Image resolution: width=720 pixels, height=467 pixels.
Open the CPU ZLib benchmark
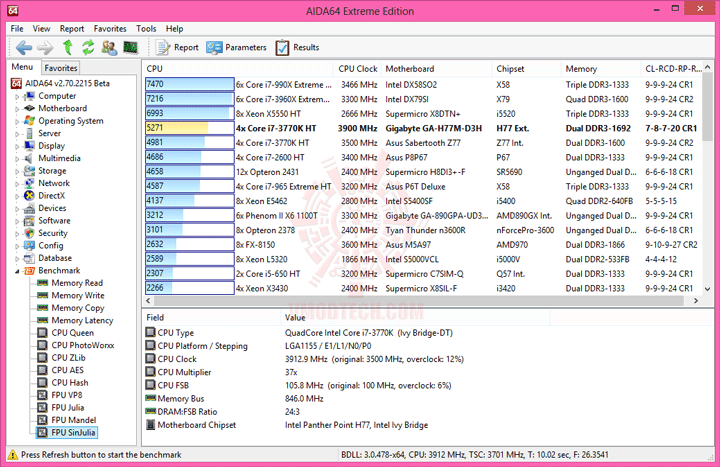point(68,357)
